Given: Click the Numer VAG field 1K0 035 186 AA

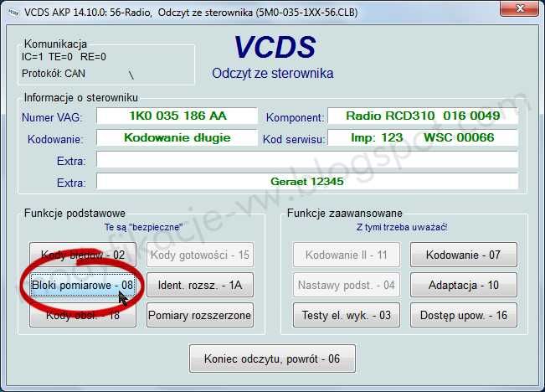Looking at the screenshot, I should click(x=177, y=116).
